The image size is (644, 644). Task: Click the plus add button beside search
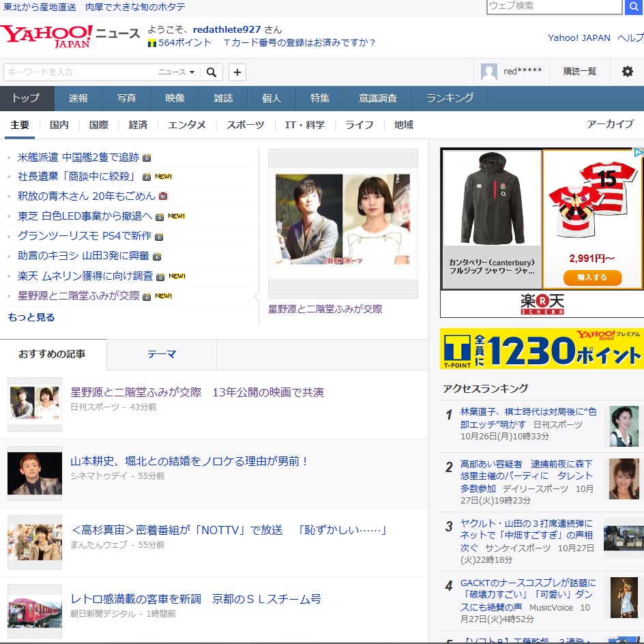click(237, 72)
